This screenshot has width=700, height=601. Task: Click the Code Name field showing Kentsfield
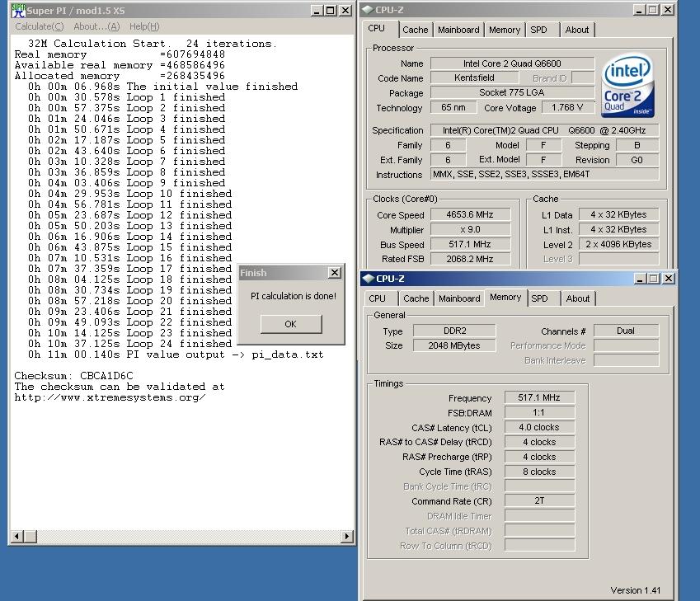click(474, 77)
